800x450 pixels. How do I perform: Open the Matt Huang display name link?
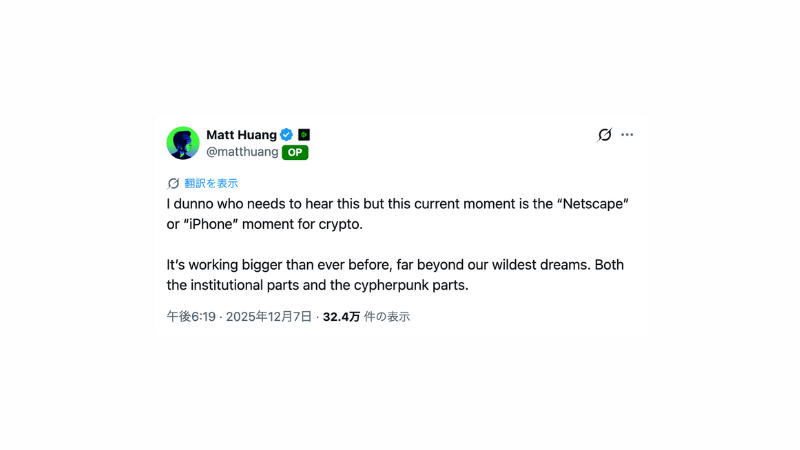pyautogui.click(x=241, y=135)
